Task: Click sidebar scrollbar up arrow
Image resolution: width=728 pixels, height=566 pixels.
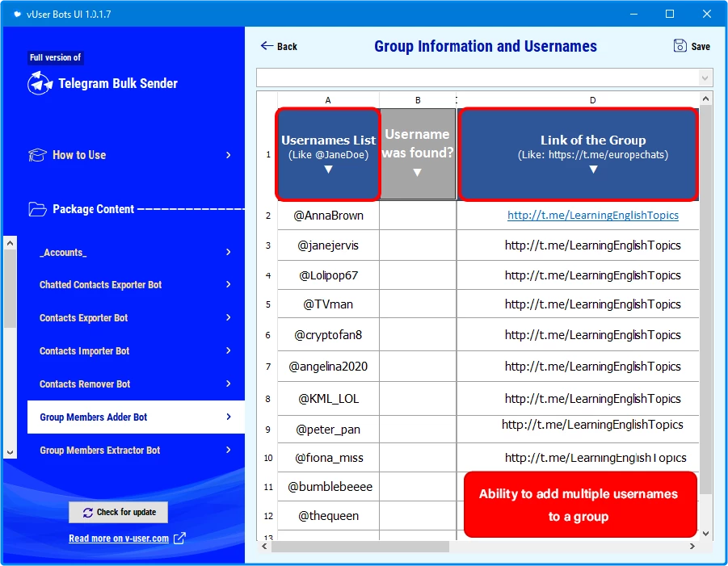Action: [x=11, y=243]
